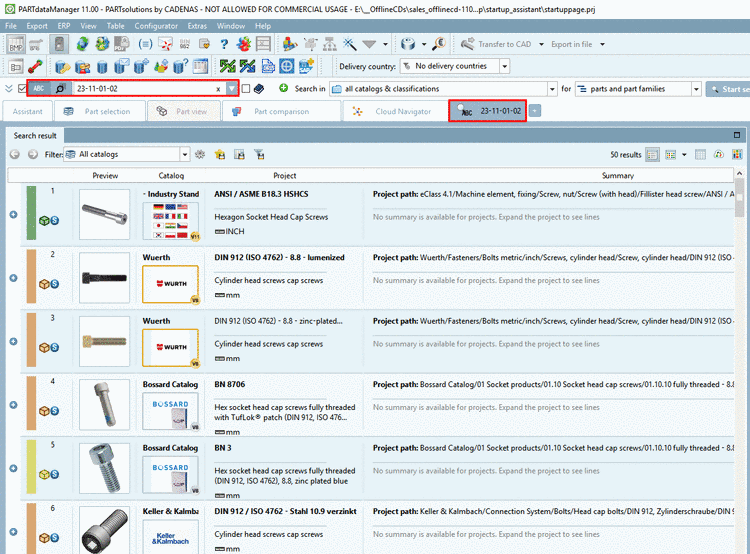Click the orange color bar of result 2
This screenshot has height=554, width=750.
click(x=31, y=277)
